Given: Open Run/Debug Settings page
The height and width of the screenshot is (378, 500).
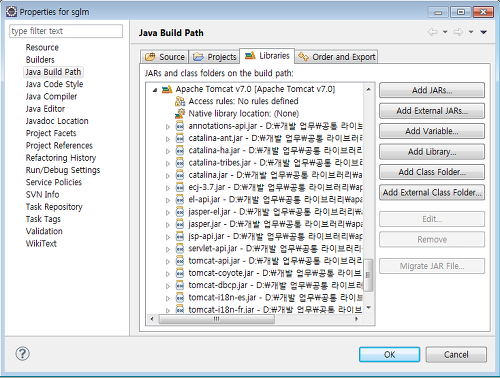Looking at the screenshot, I should coord(63,170).
